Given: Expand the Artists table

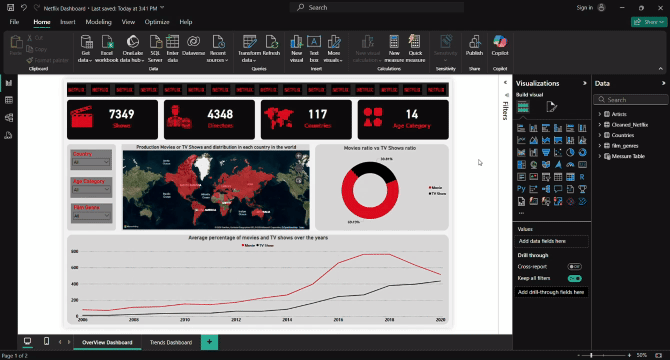Looking at the screenshot, I should tap(599, 114).
